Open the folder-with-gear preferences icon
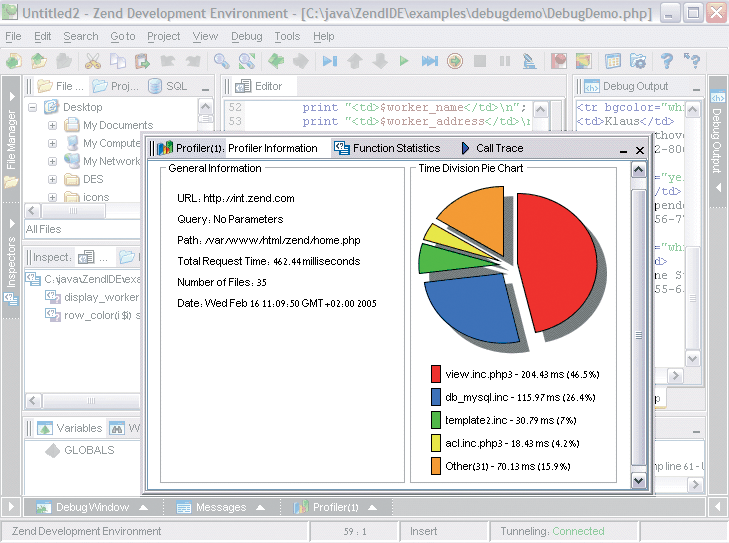The image size is (729, 543). click(638, 61)
